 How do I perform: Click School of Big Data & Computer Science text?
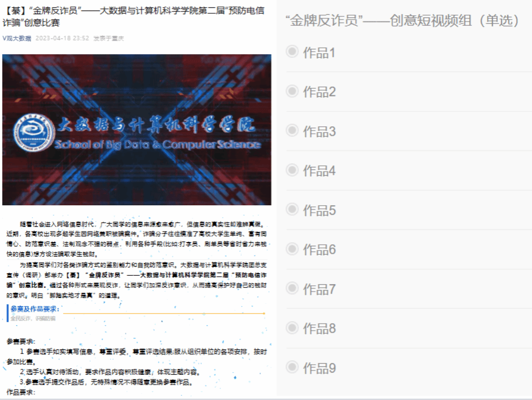click(x=157, y=144)
